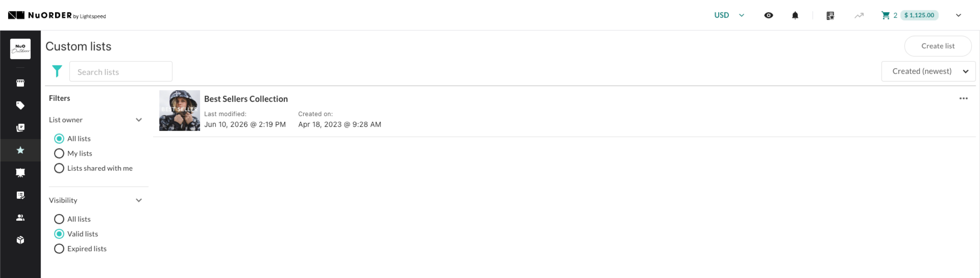
Task: Click the box package icon in sidebar
Action: tap(20, 240)
